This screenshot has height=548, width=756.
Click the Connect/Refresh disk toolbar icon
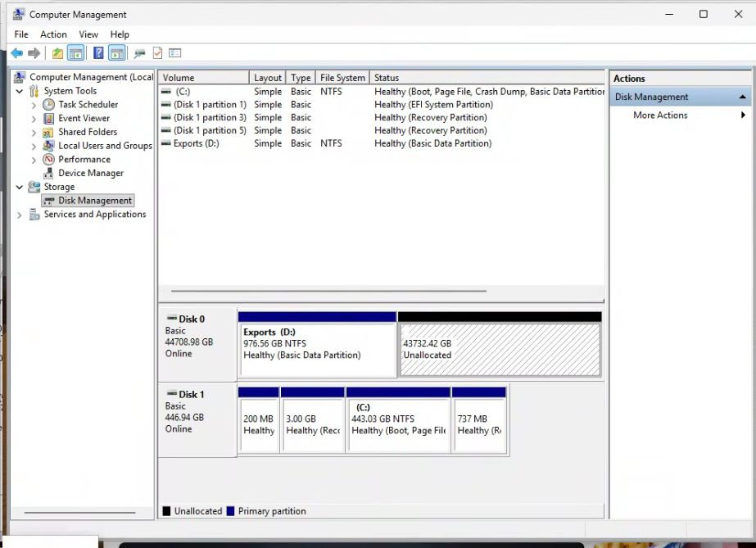click(140, 53)
